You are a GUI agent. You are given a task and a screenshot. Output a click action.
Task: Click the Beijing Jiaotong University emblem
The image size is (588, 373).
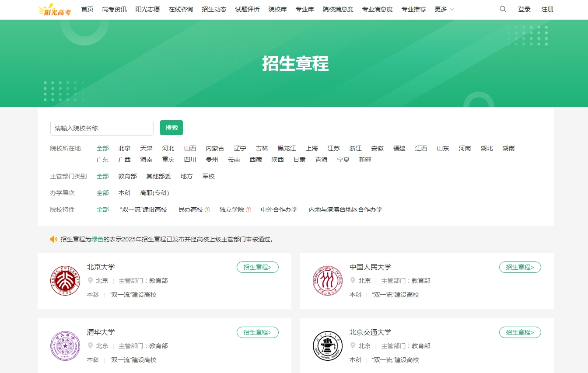328,346
